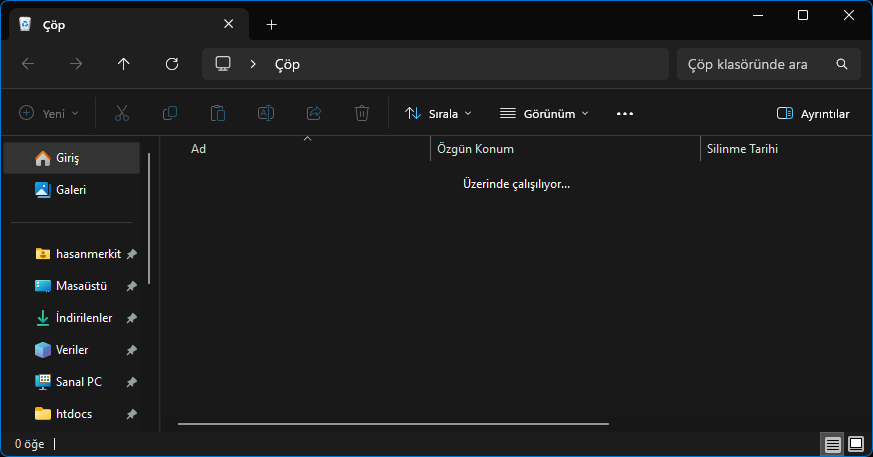Click the Rename icon in toolbar

point(266,114)
